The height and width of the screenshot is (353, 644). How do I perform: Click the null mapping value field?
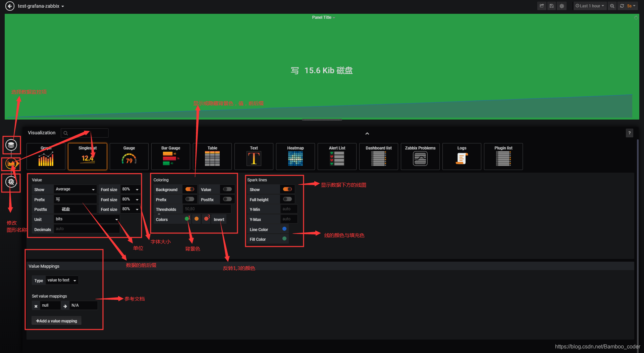tap(50, 306)
